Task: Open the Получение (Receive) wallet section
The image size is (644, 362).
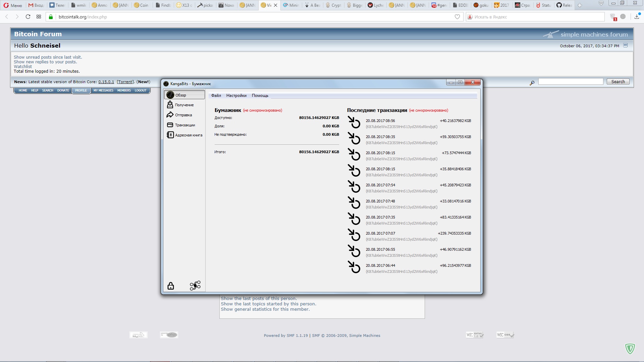Action: [184, 105]
